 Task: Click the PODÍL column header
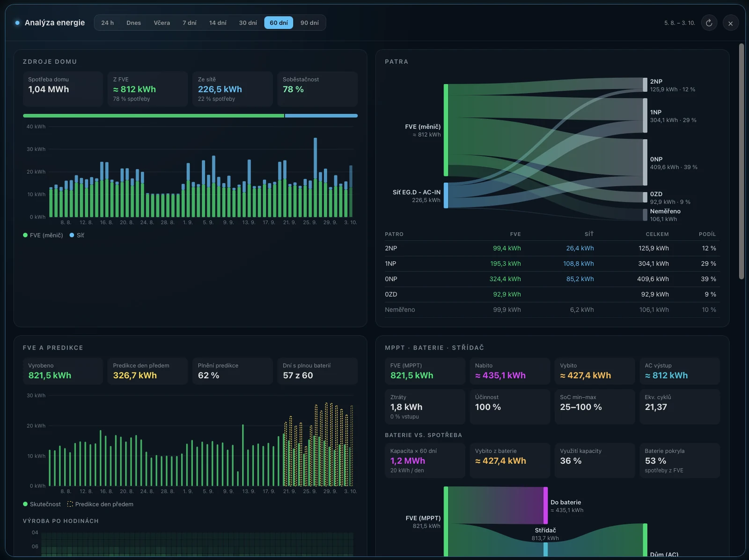click(707, 234)
